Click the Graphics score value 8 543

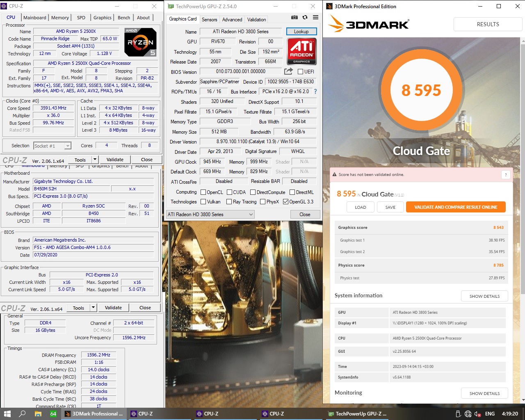(498, 228)
